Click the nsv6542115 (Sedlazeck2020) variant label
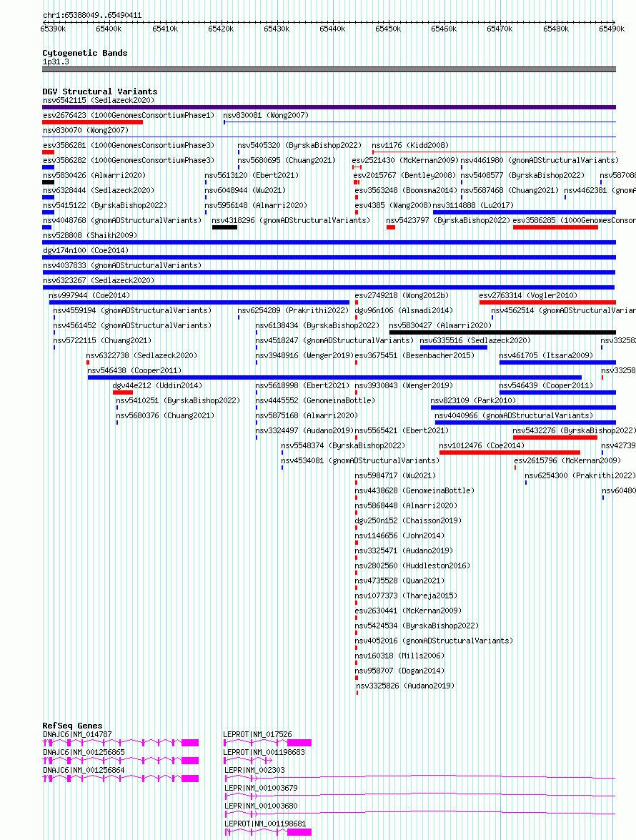Image resolution: width=636 pixels, height=840 pixels. click(99, 100)
